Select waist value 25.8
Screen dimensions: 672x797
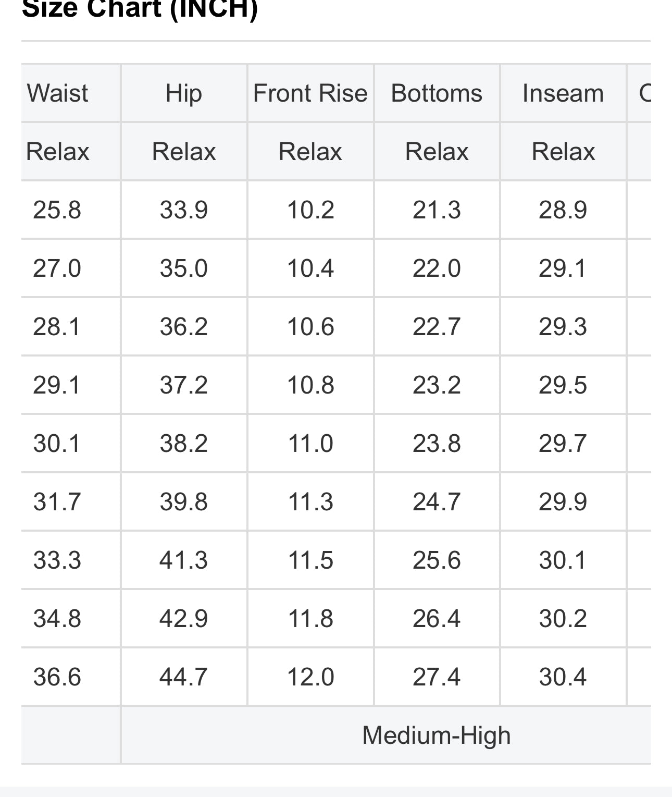(57, 210)
